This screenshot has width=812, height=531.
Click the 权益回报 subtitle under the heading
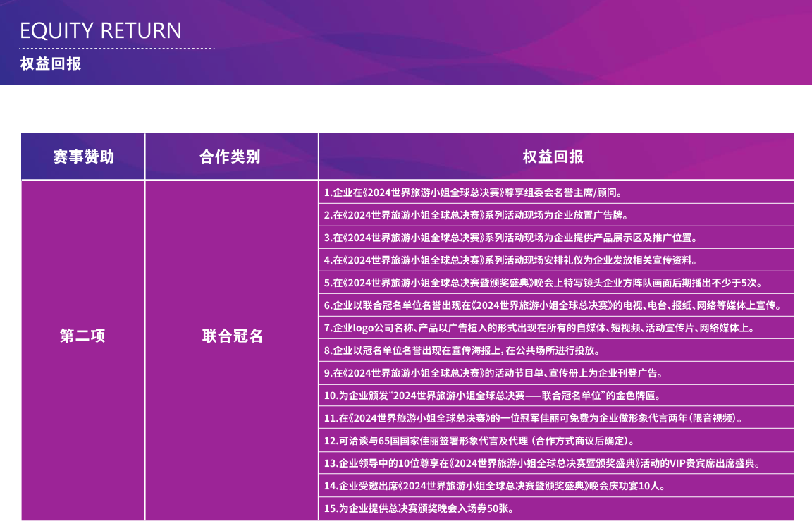coord(51,63)
